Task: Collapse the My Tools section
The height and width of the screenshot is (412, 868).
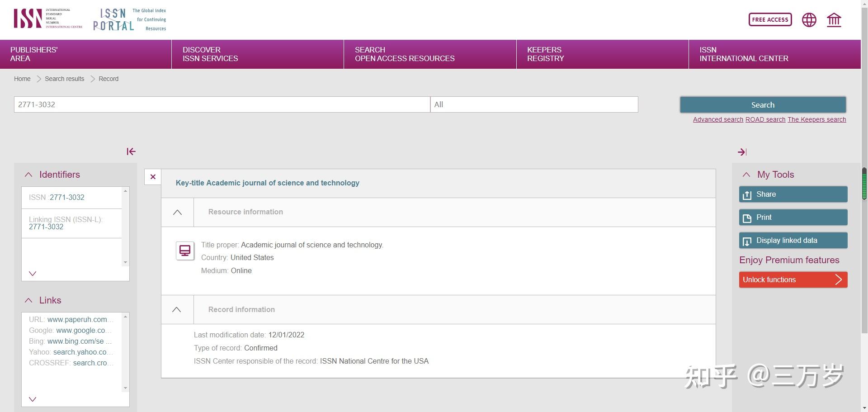Action: tap(746, 175)
